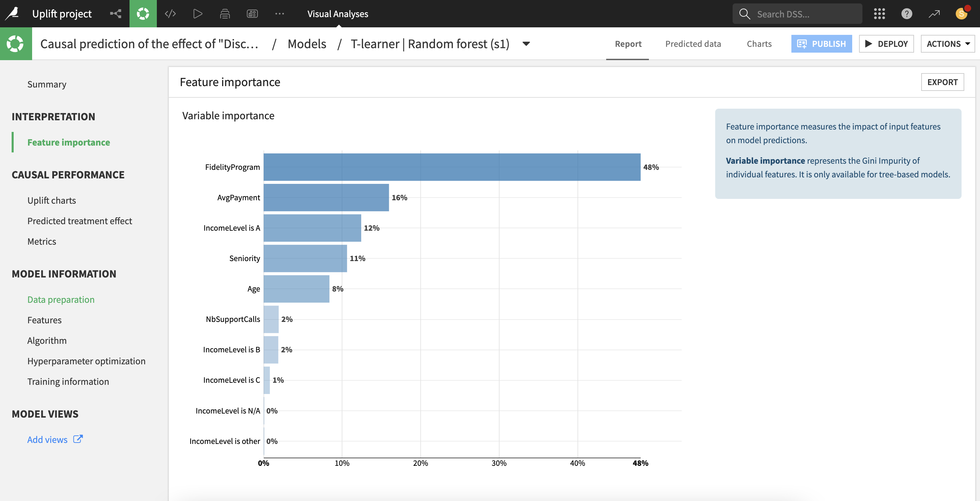
Task: Select Feature importance in sidebar
Action: click(68, 142)
